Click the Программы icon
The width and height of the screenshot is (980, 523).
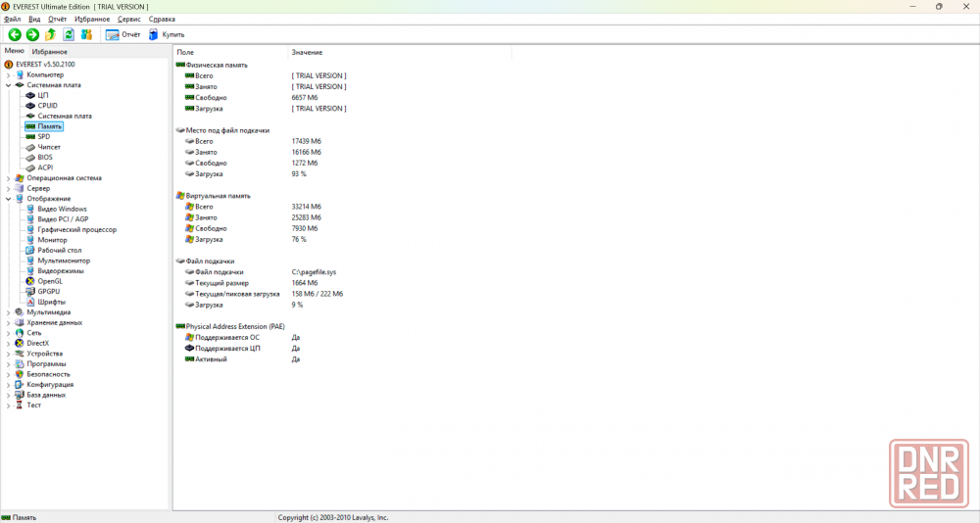pos(20,364)
